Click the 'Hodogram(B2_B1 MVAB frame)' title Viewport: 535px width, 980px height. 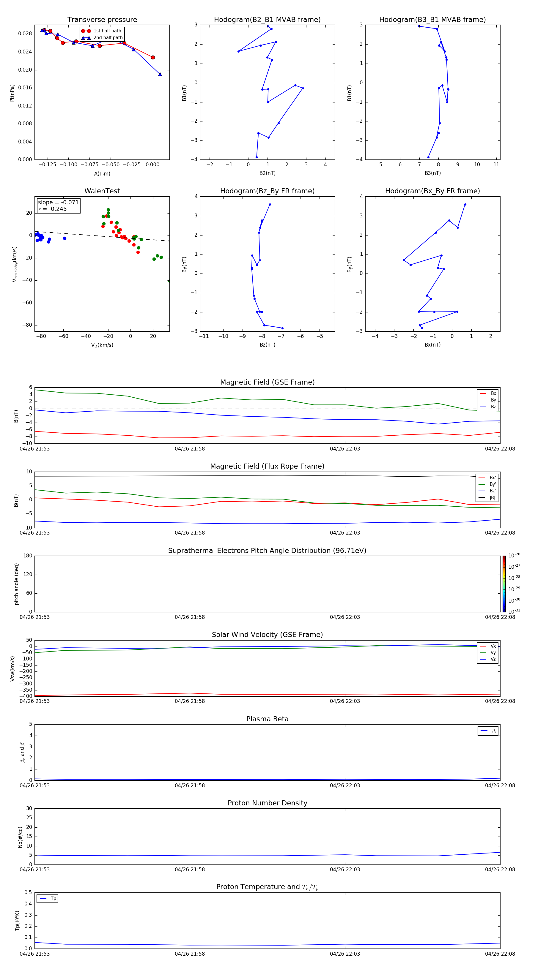click(x=267, y=19)
